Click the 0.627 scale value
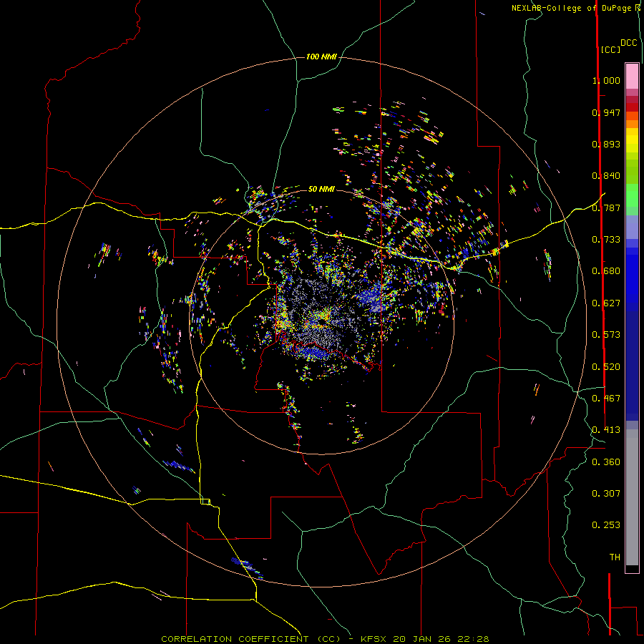This screenshot has height=644, width=644. (606, 303)
